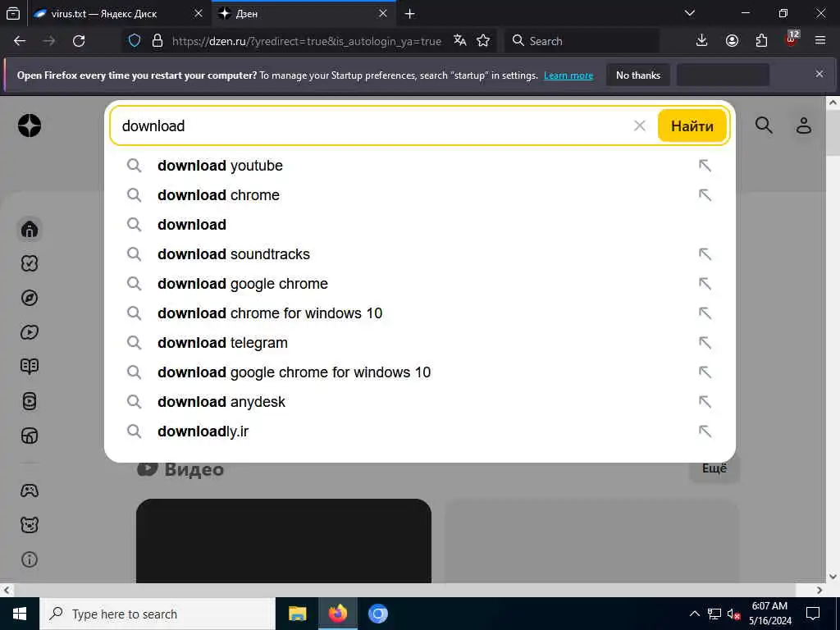Bookmark this page with star icon
The image size is (840, 630).
click(x=483, y=41)
